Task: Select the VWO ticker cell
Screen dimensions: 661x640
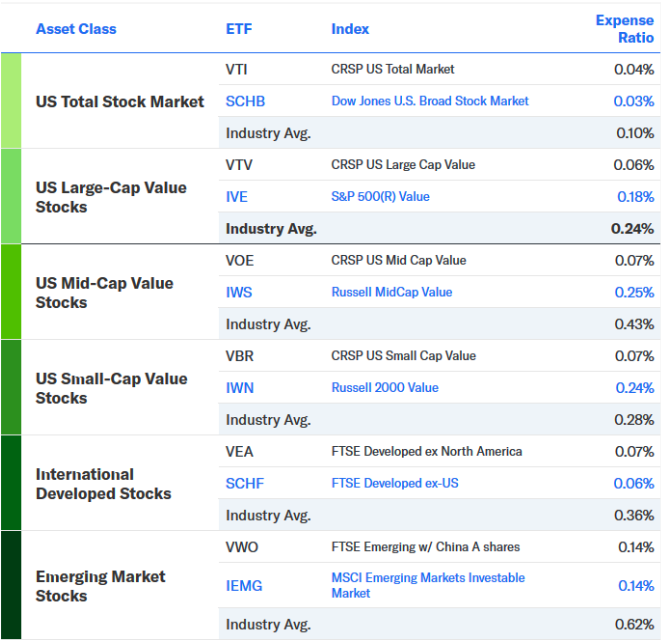Action: 242,547
